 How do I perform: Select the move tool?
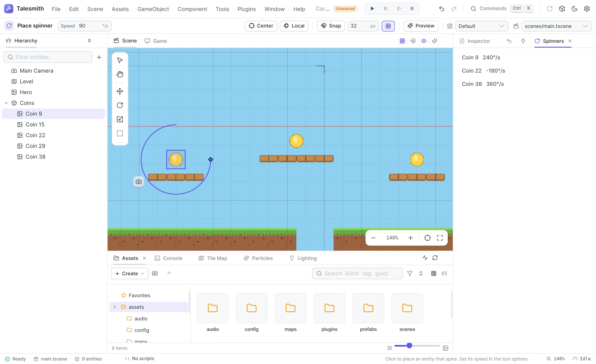click(x=120, y=91)
